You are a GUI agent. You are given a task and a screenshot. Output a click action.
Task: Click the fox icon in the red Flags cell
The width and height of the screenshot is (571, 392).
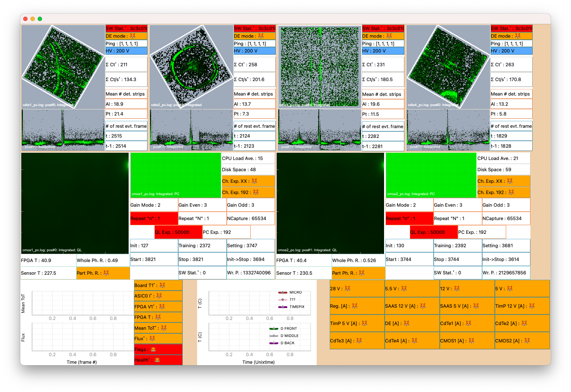(153, 349)
